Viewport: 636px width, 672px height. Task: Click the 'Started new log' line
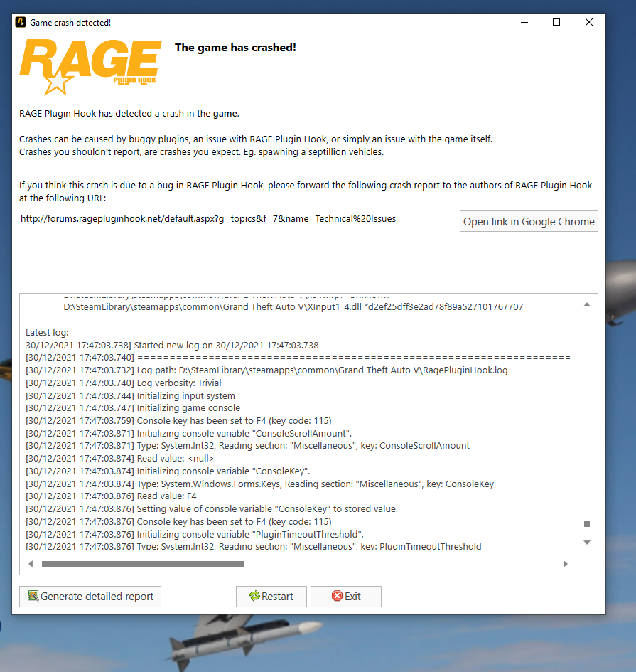172,346
